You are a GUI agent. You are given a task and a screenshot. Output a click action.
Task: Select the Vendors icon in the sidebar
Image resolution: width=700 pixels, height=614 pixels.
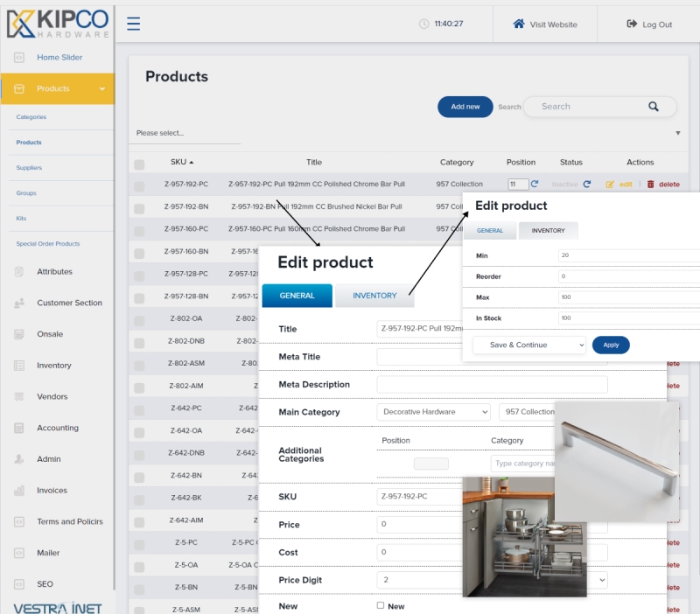pos(19,396)
